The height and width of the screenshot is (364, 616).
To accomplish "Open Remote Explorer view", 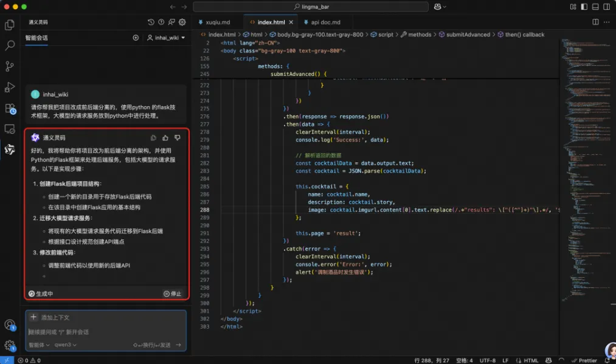I will coord(10,129).
